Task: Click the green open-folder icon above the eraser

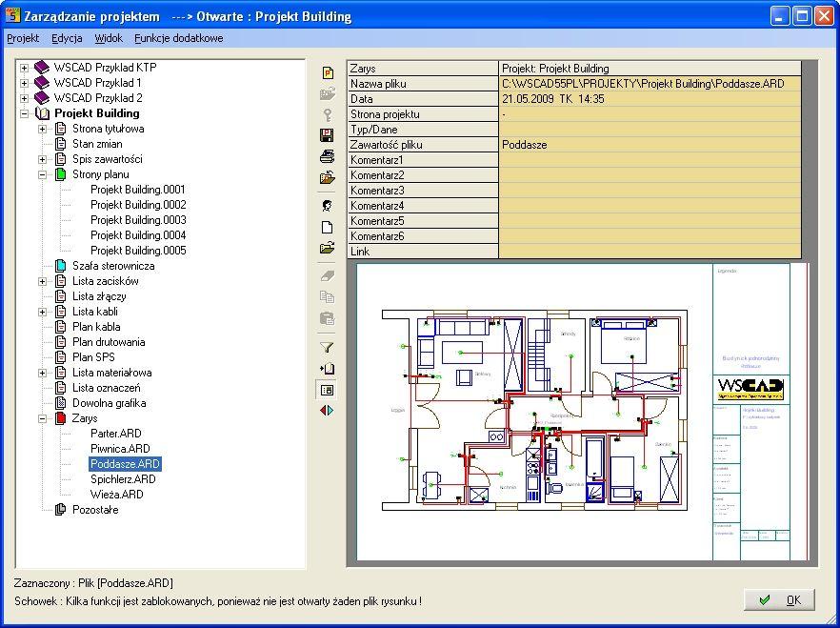Action: (x=328, y=248)
